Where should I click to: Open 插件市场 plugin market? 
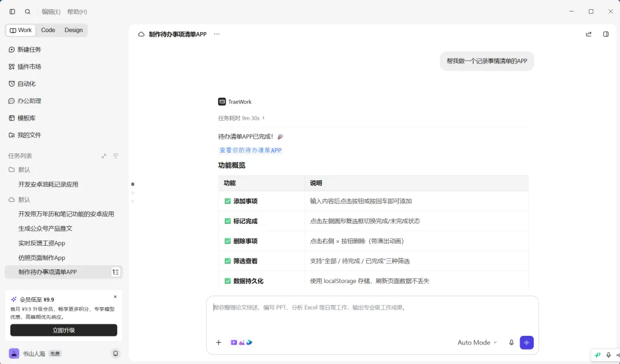(x=25, y=67)
